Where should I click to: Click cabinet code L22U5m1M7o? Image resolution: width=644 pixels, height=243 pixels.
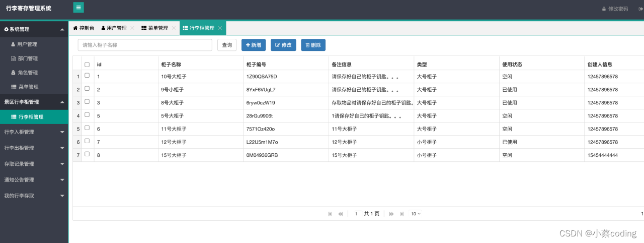click(x=262, y=142)
